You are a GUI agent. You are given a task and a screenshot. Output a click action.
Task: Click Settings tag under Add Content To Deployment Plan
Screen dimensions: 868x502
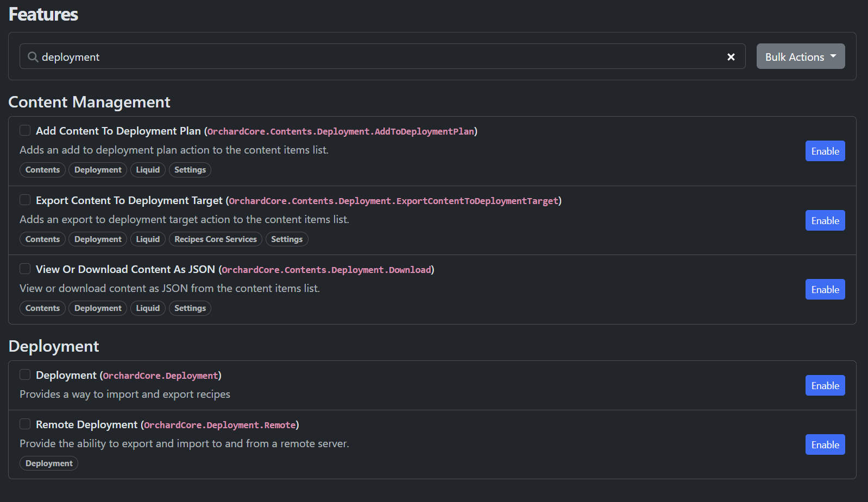pos(190,170)
